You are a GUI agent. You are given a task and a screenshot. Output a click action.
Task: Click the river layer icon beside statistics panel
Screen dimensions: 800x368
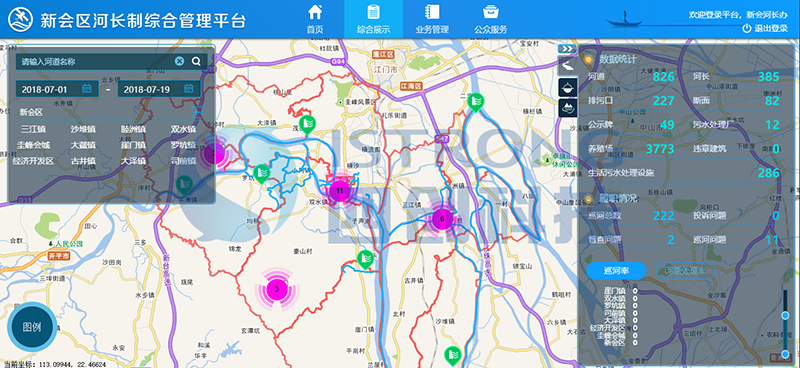pos(567,66)
